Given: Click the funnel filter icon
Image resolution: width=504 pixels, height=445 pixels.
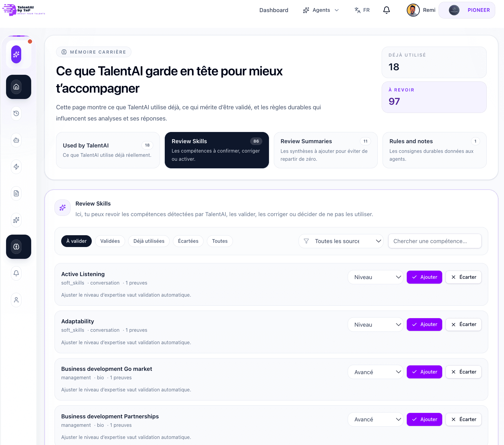Looking at the screenshot, I should (x=307, y=241).
